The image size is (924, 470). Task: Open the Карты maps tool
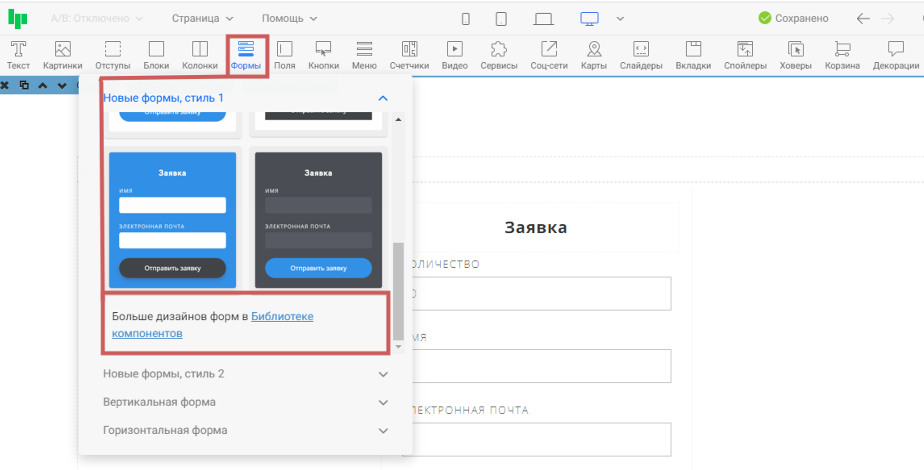pyautogui.click(x=593, y=54)
